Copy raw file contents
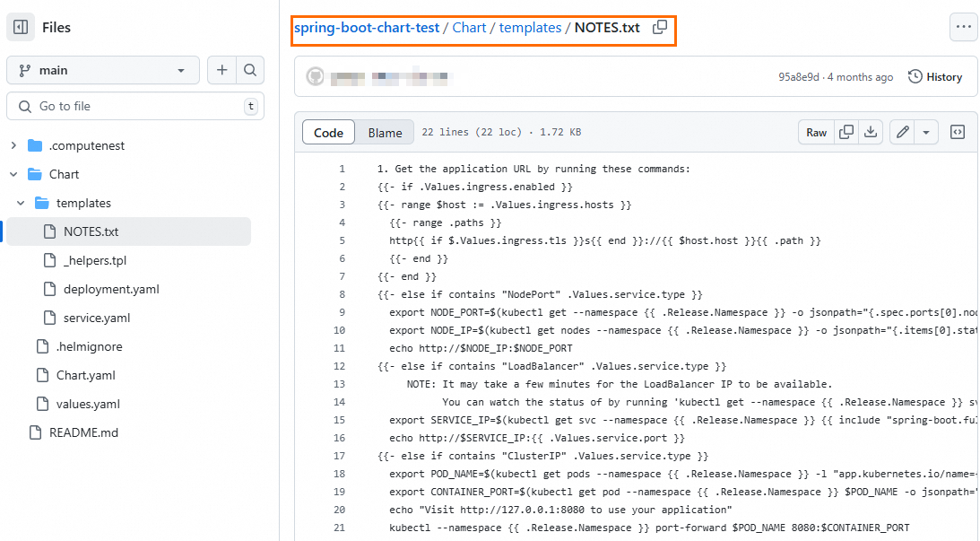The image size is (980, 541). (846, 133)
